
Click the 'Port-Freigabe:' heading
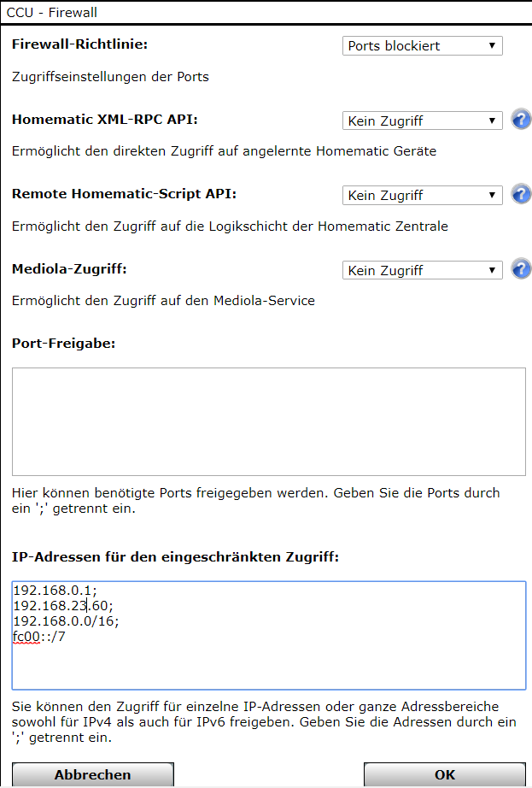[63, 344]
